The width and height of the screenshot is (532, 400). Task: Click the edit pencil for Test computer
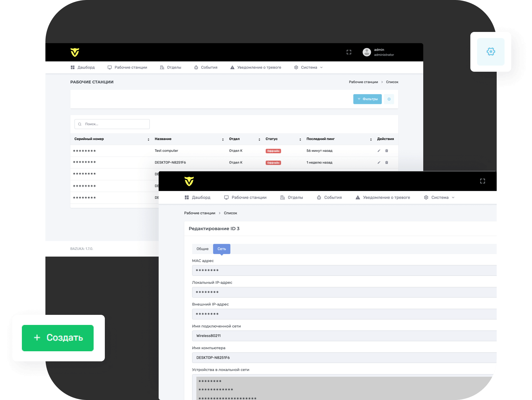coord(379,151)
